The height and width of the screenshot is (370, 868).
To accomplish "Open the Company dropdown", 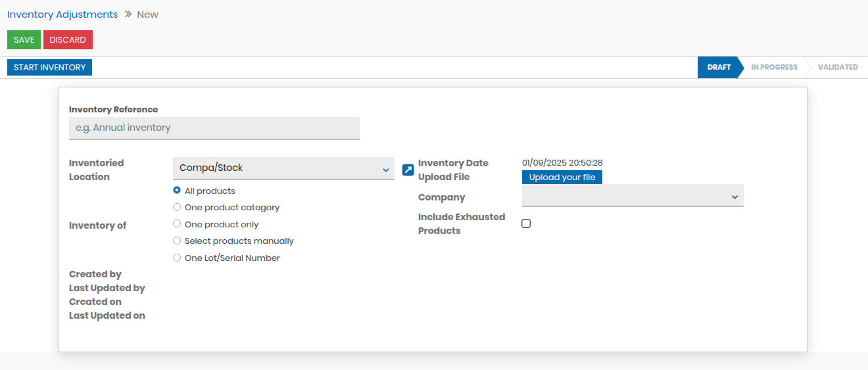I will (633, 196).
